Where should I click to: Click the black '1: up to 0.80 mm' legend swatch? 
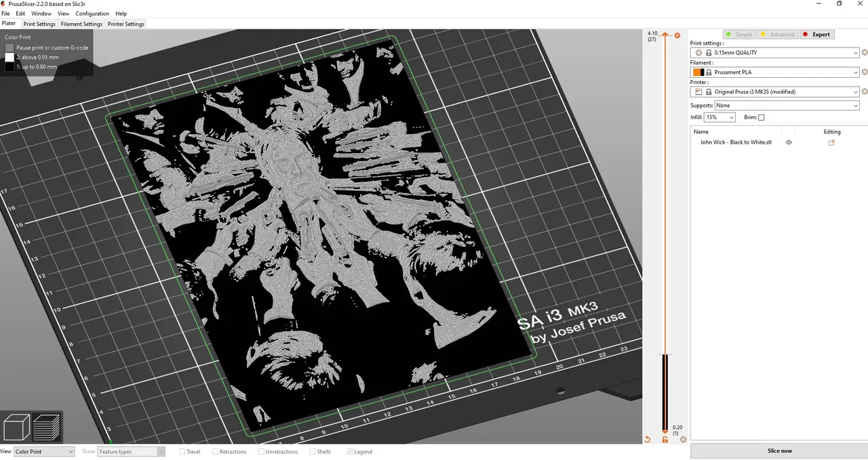[x=9, y=66]
